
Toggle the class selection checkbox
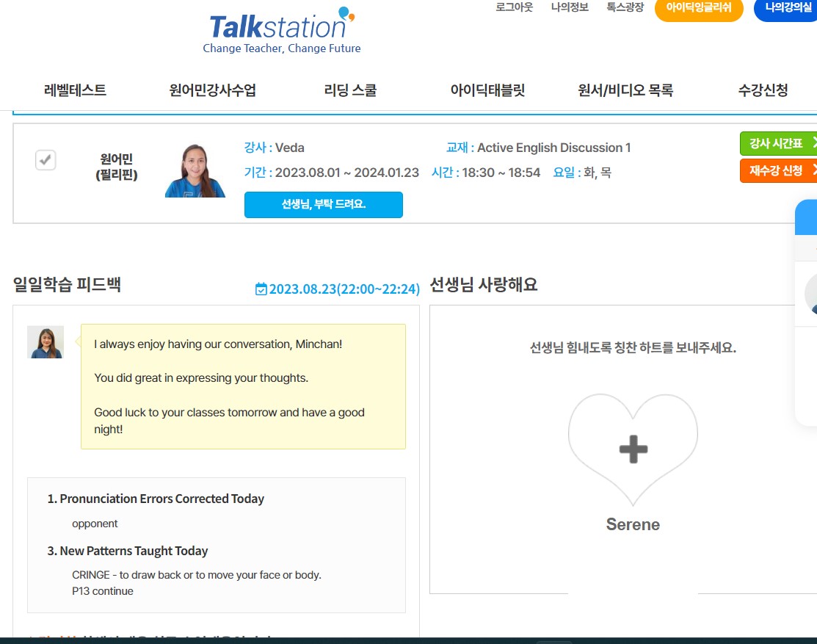point(46,160)
